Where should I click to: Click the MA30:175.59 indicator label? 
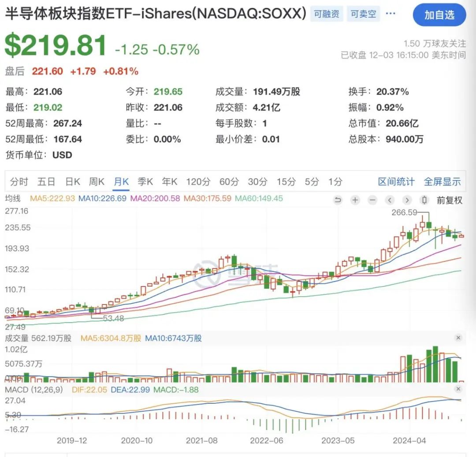[207, 198]
